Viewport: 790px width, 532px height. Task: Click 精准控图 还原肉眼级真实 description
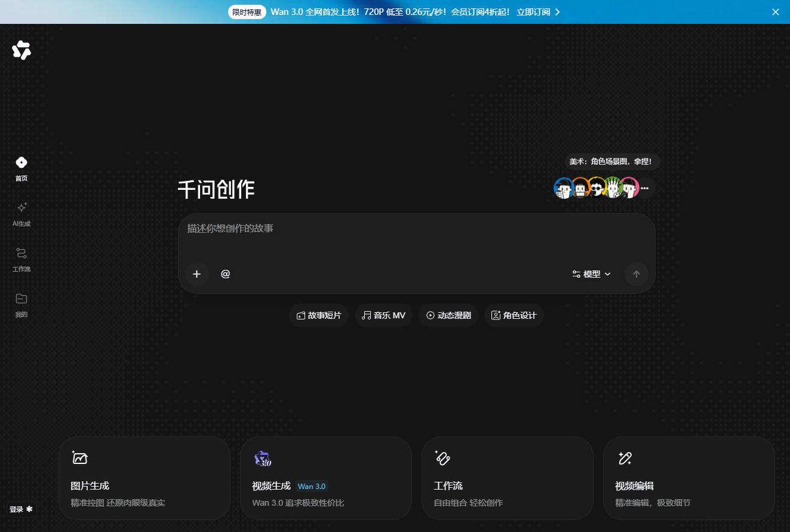click(x=118, y=503)
